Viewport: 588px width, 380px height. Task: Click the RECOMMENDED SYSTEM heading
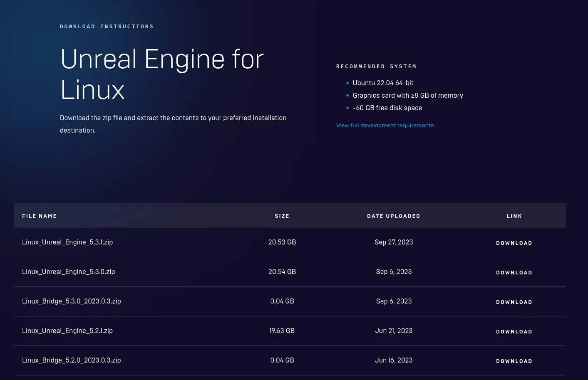(376, 66)
